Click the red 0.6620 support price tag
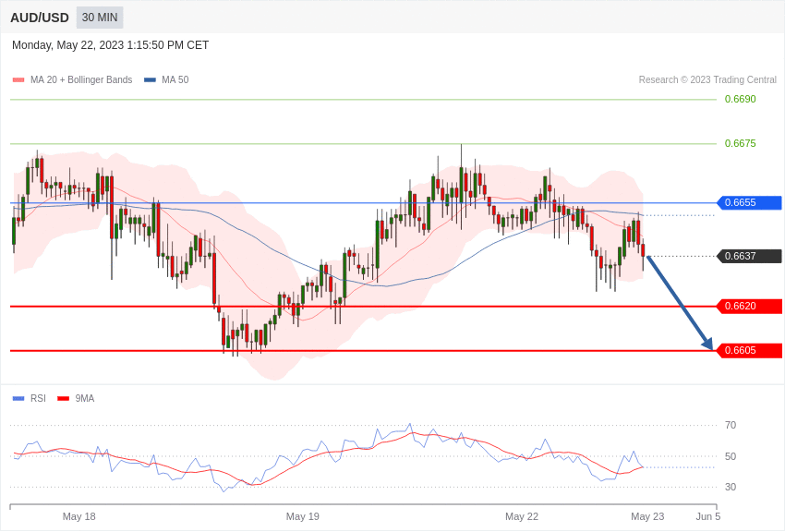 coord(749,307)
